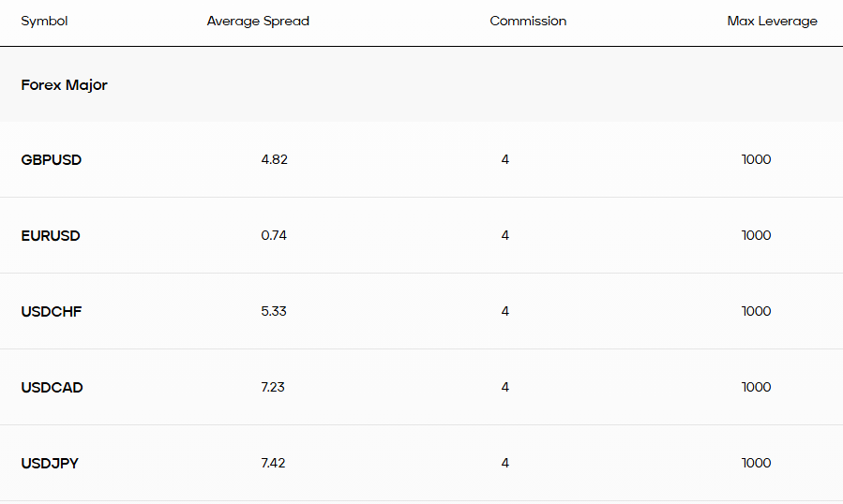Click the EURUSD max leverage value
The height and width of the screenshot is (504, 843).
pos(756,236)
